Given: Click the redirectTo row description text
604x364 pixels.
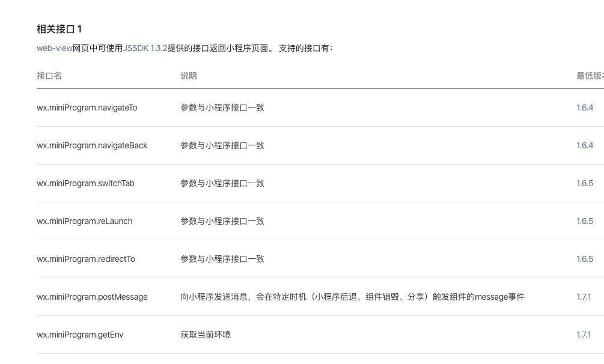Looking at the screenshot, I should (x=222, y=259).
